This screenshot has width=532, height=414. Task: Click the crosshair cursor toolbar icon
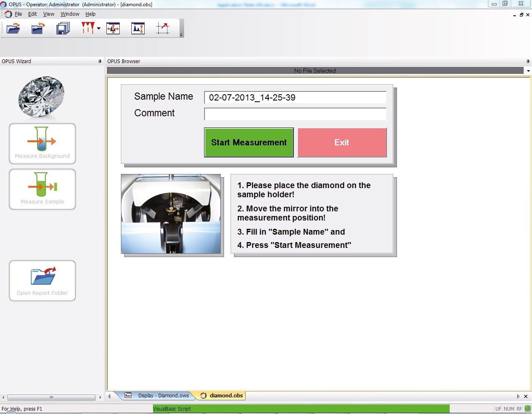coord(163,28)
